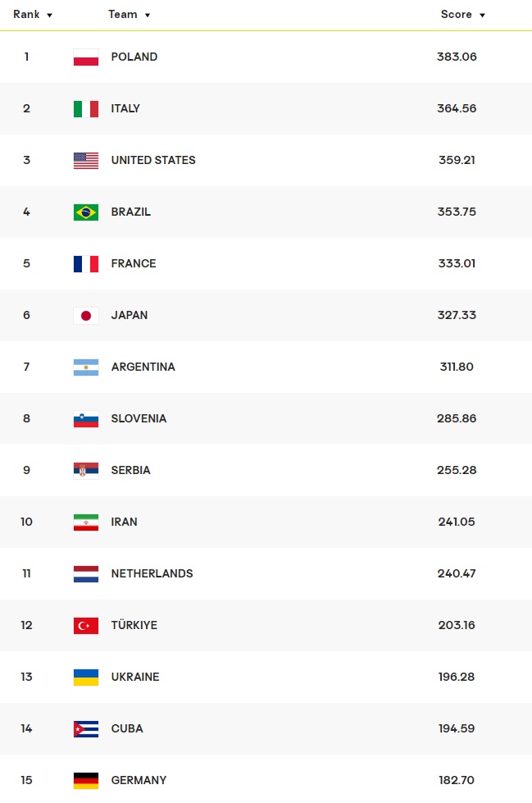Click the Serbia flag icon
This screenshot has width=532, height=803.
point(86,471)
